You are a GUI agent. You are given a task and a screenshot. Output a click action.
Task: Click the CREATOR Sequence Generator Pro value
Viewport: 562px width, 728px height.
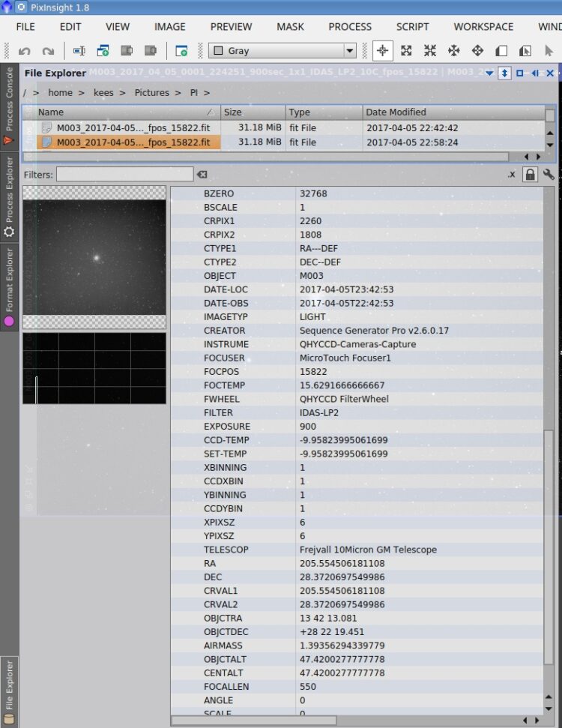[374, 331]
